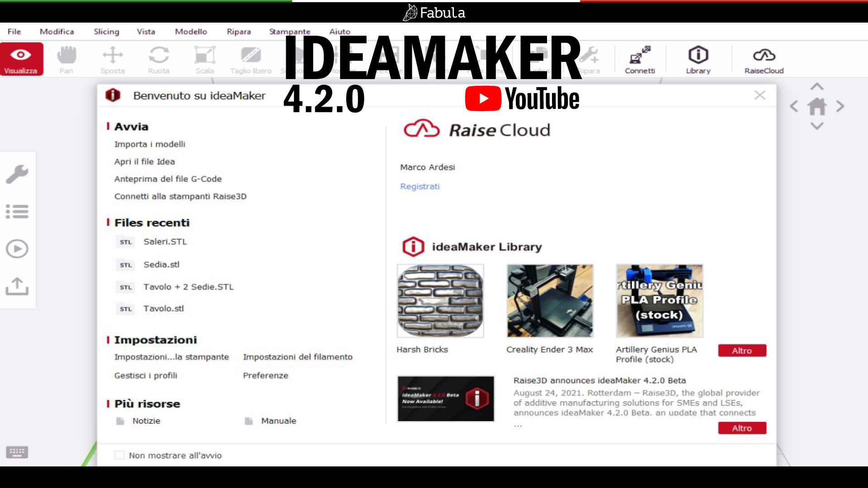Open the Stampante menu
This screenshot has width=868, height=488.
point(290,32)
